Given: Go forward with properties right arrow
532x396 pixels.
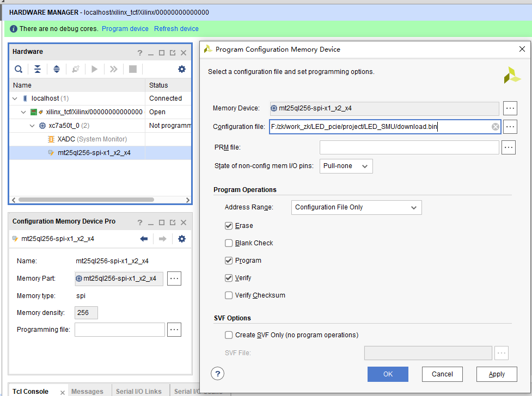Looking at the screenshot, I should pyautogui.click(x=162, y=239).
